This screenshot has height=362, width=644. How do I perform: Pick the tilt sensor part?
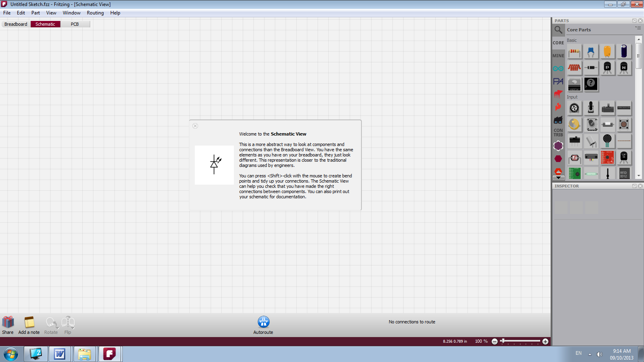pyautogui.click(x=591, y=141)
